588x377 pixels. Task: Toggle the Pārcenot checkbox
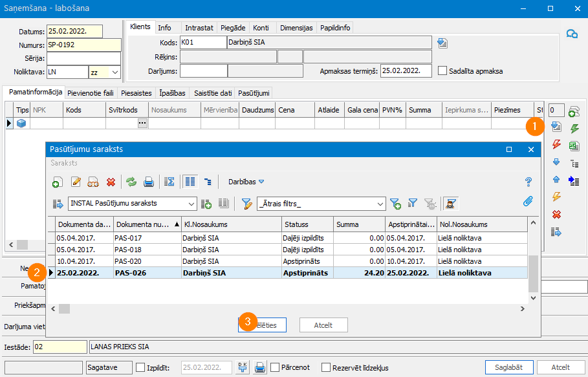(x=275, y=367)
